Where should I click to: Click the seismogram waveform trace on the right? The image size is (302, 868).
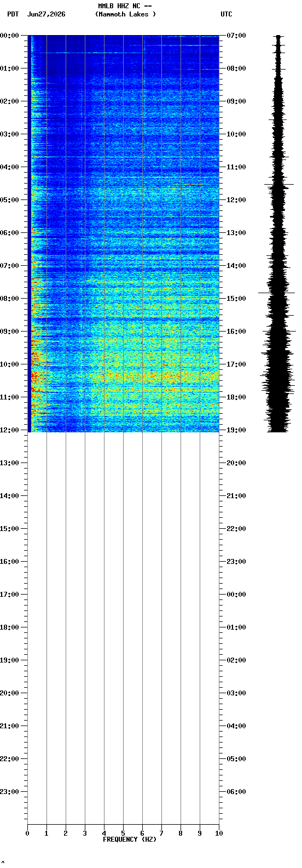click(x=278, y=233)
